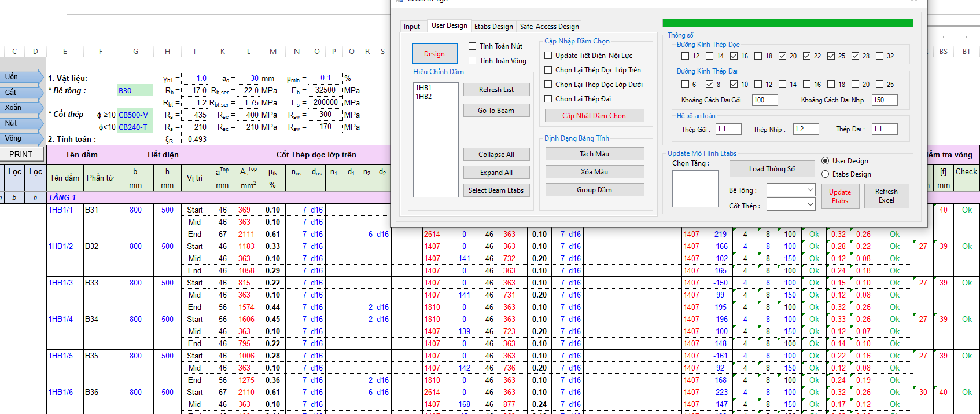The image size is (980, 414).
Task: Uncheck diameter 28 under Đường Kính Thép Dọc
Action: 856,56
